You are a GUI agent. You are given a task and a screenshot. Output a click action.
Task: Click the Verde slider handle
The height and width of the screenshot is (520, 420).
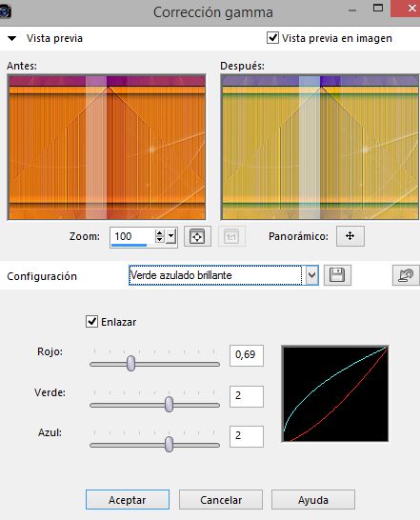click(x=169, y=404)
